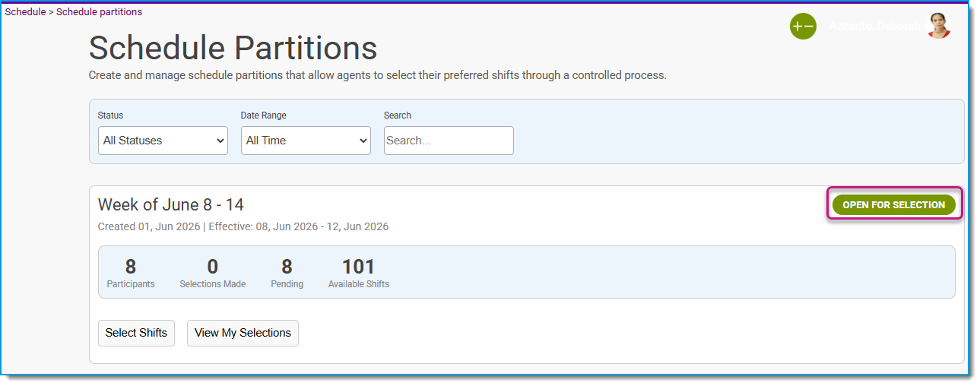Click the green plus-minus circle icon
This screenshot has width=980, height=386.
(x=803, y=26)
